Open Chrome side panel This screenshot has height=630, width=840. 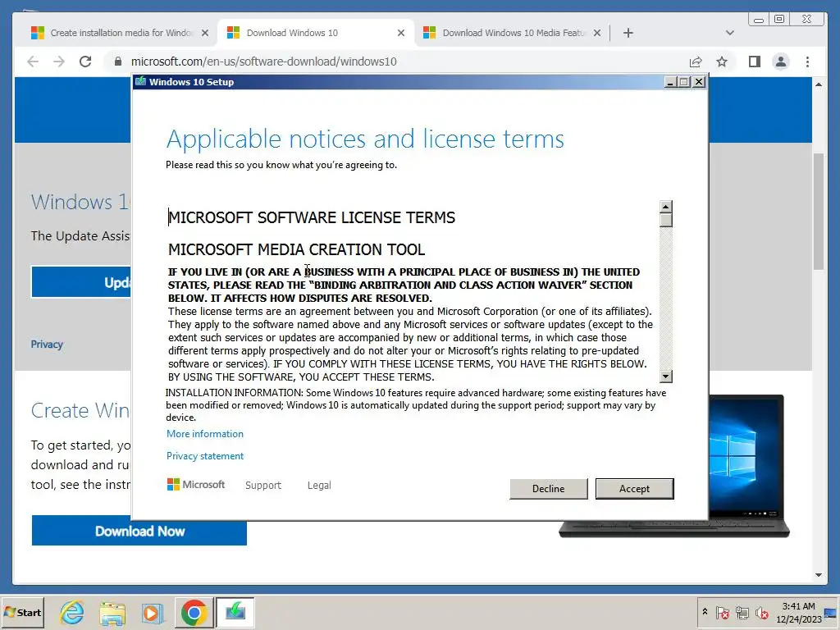click(755, 62)
